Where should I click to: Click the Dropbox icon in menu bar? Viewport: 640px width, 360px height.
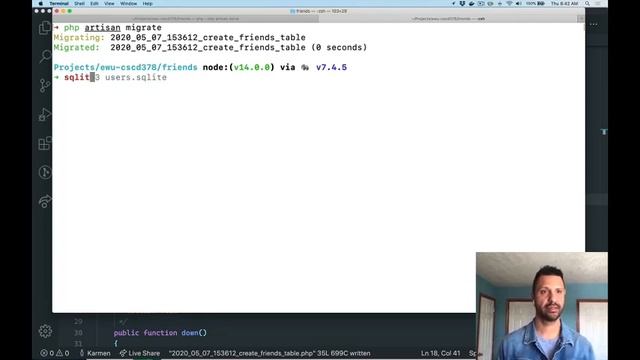coord(462,3)
